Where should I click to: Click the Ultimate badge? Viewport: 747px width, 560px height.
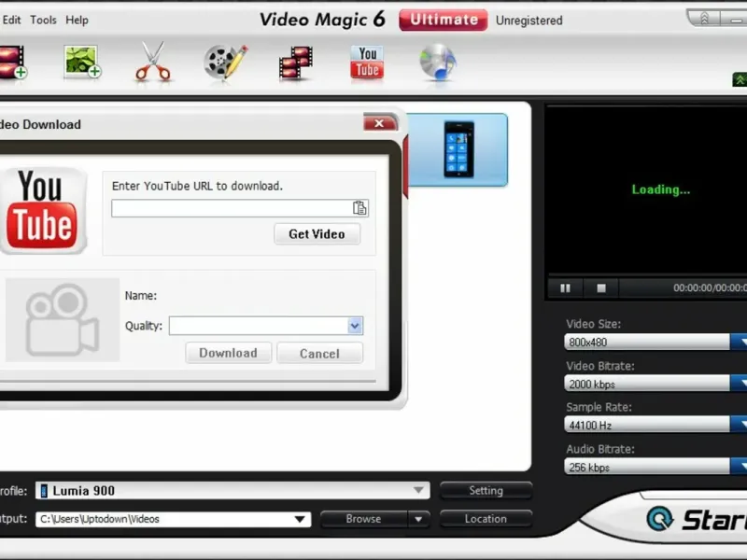(x=443, y=20)
